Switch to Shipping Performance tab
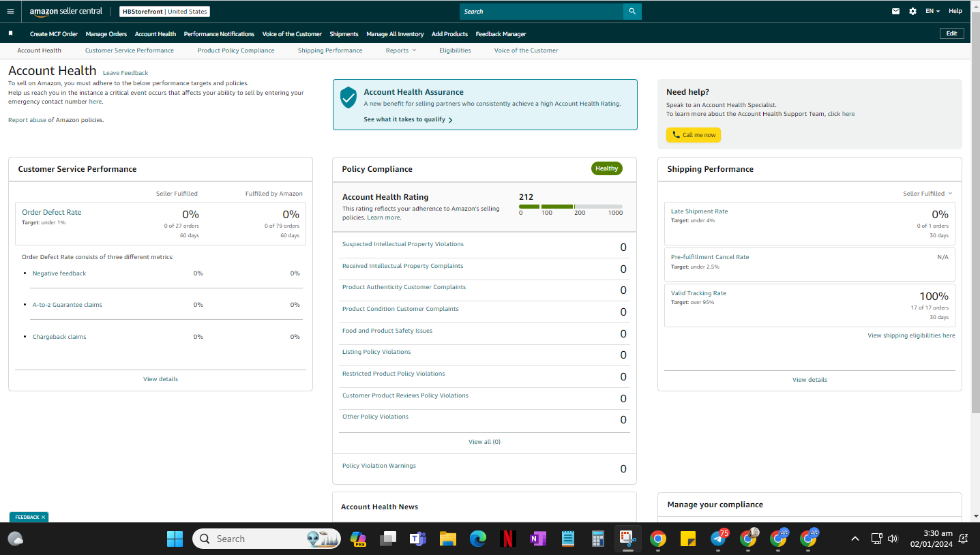This screenshot has height=555, width=980. coord(330,50)
